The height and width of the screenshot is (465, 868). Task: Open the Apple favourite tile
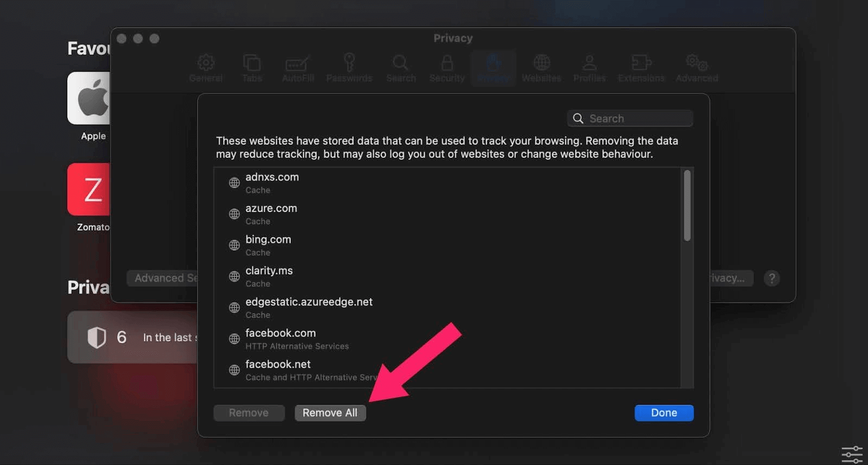coord(89,98)
